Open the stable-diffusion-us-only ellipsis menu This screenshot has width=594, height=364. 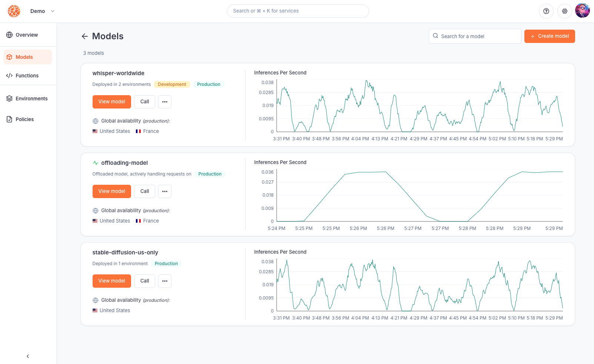(165, 281)
